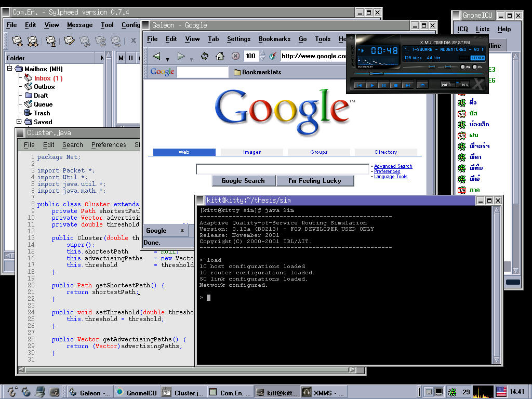Open Galeon forward history dropdown arrow
The width and height of the screenshot is (532, 399).
click(191, 60)
